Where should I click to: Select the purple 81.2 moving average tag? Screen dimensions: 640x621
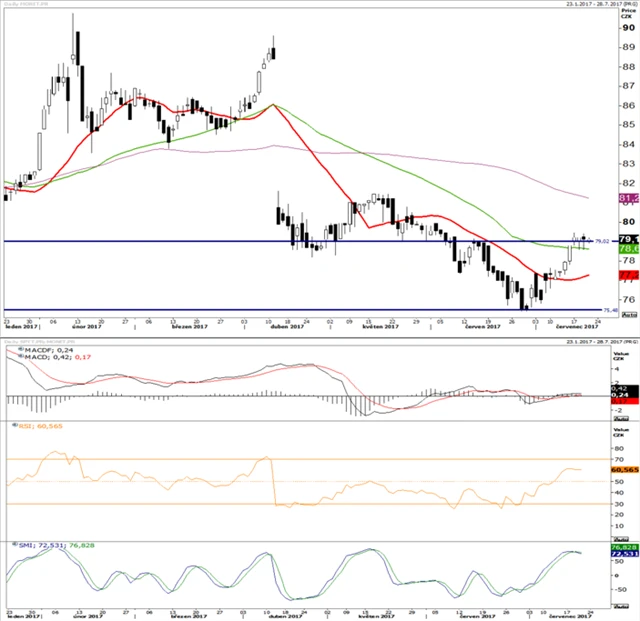click(629, 199)
